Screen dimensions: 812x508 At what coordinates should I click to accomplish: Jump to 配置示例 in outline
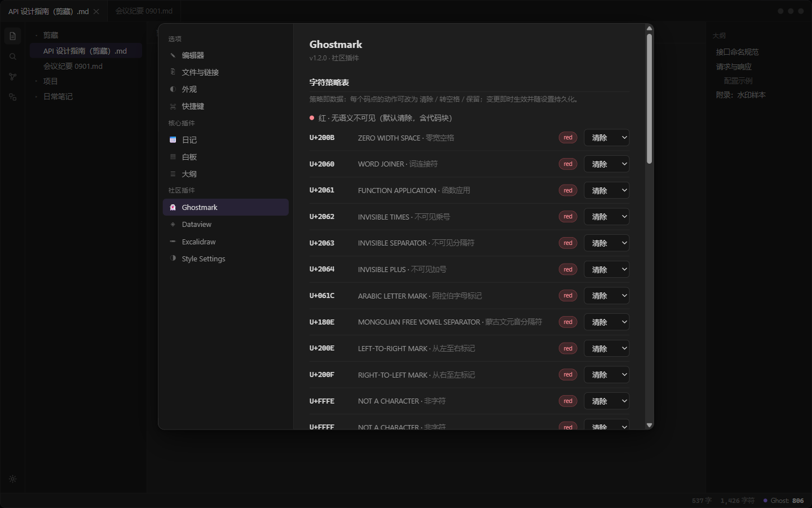(x=738, y=81)
